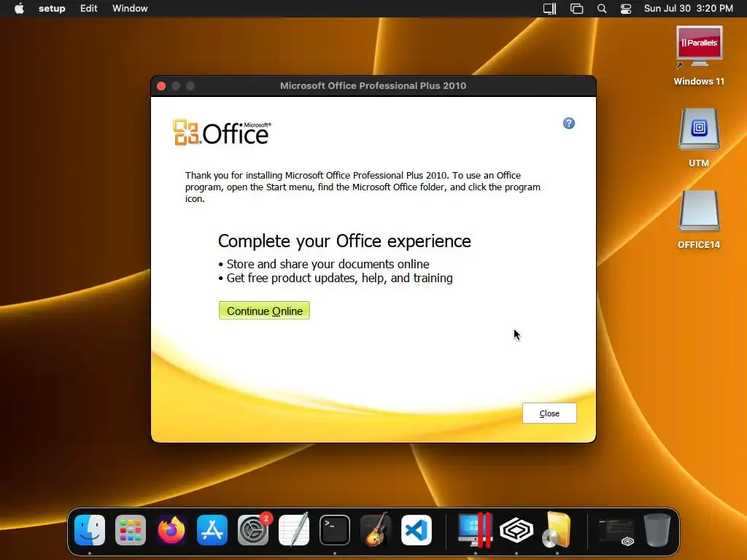Open the Window menu
The height and width of the screenshot is (560, 747).
coord(130,9)
